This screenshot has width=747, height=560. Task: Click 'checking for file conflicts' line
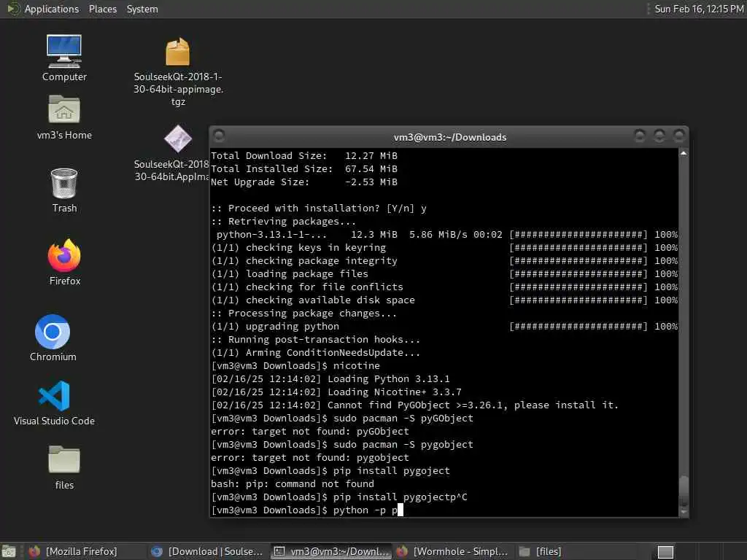pos(444,287)
